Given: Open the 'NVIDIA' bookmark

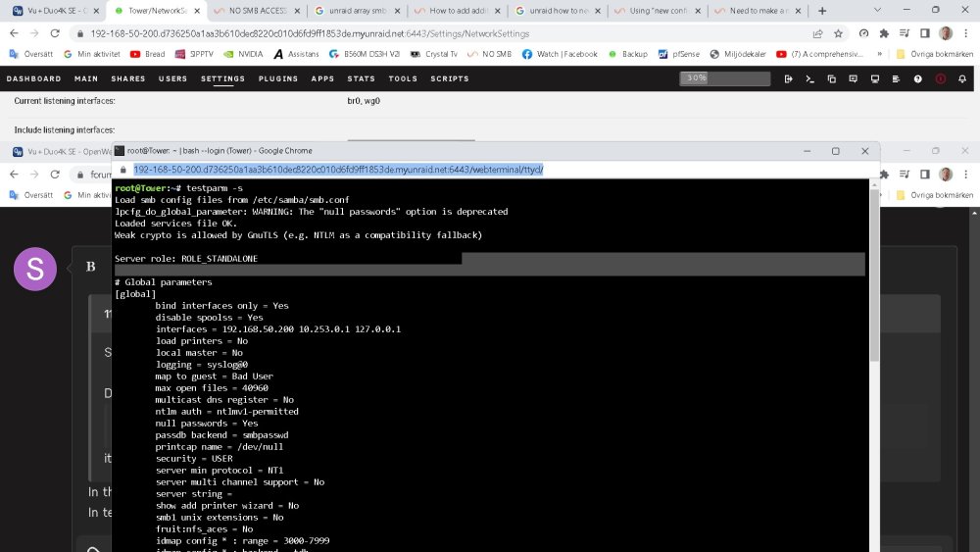Looking at the screenshot, I should (243, 54).
